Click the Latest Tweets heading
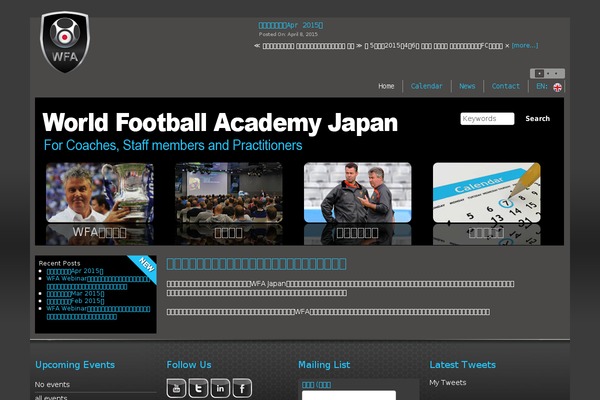The image size is (600, 400). (x=462, y=365)
